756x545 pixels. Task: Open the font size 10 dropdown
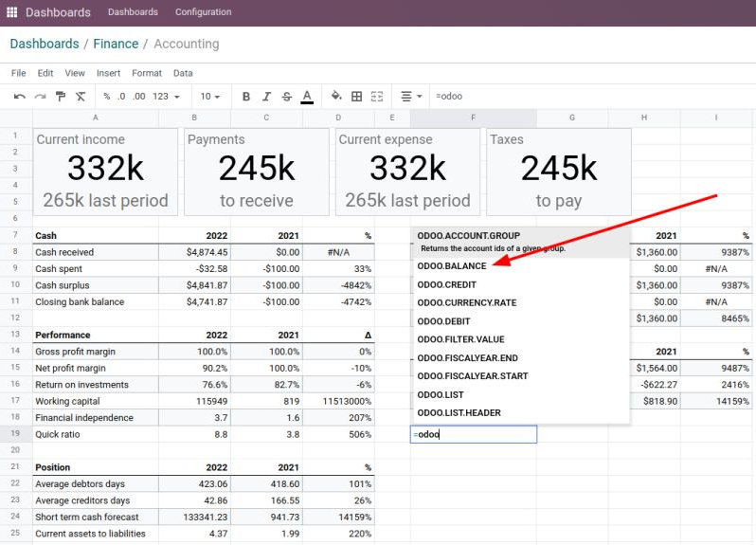(210, 97)
